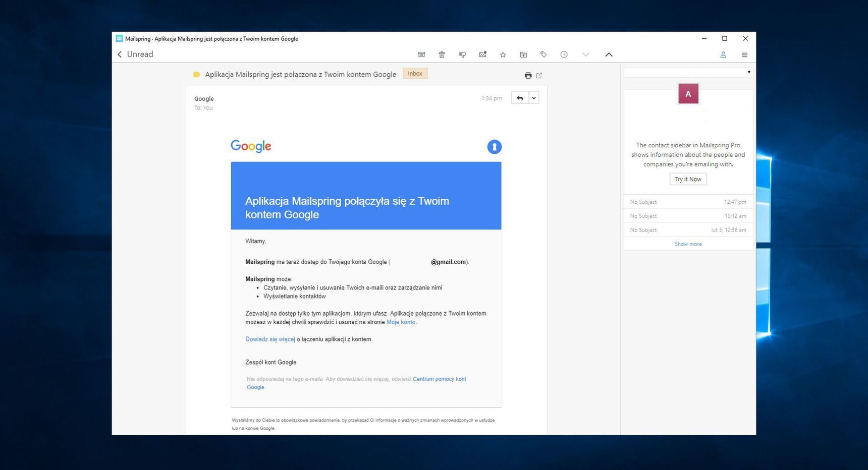Go to the previous message (up chevron)
This screenshot has height=470, width=868.
[609, 54]
